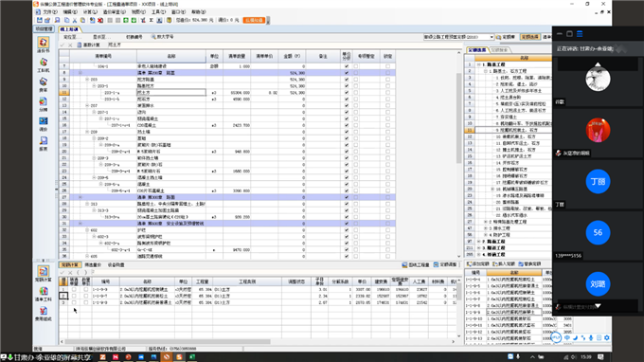Expand the 特殊路基处理工程 node
The height and width of the screenshot is (362, 644).
pos(486,222)
